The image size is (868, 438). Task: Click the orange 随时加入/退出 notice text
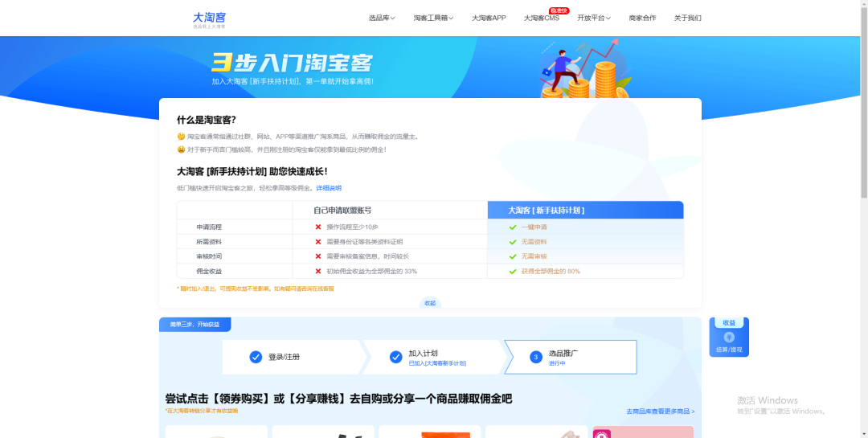tap(256, 289)
